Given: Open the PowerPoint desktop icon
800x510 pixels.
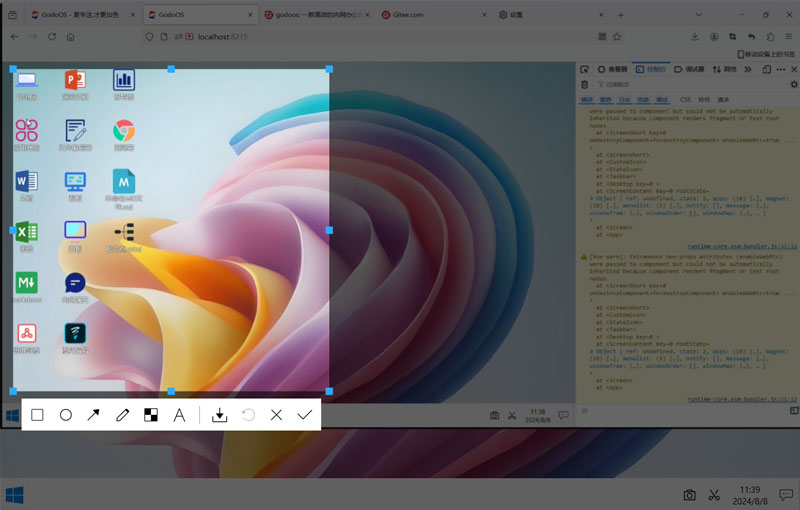Looking at the screenshot, I should [75, 81].
